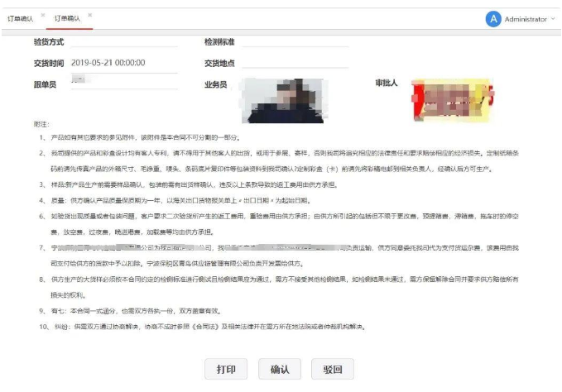Image resolution: width=562 pixels, height=392 pixels.
Task: Click the 交货时间 date field
Action: [124, 63]
